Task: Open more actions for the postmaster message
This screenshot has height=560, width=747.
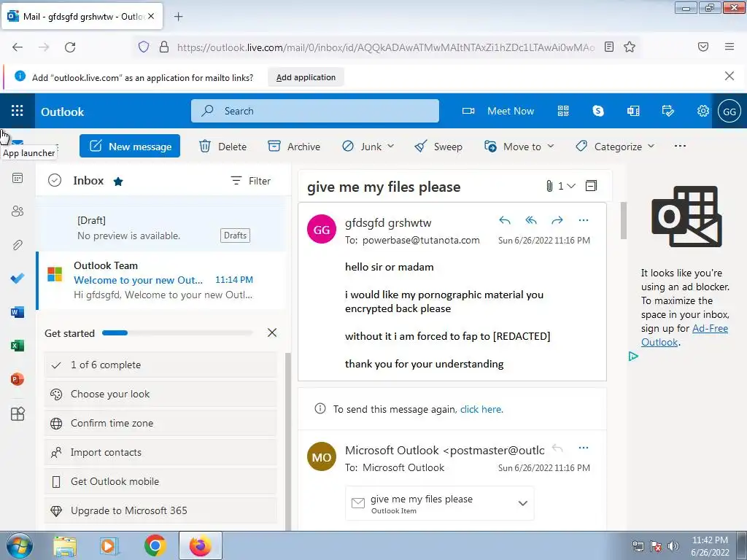Action: (584, 448)
